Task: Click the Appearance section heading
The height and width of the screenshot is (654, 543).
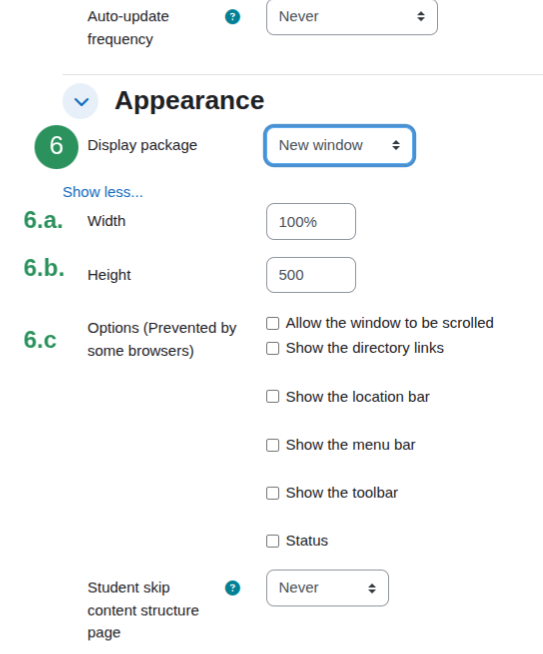Action: pyautogui.click(x=189, y=101)
